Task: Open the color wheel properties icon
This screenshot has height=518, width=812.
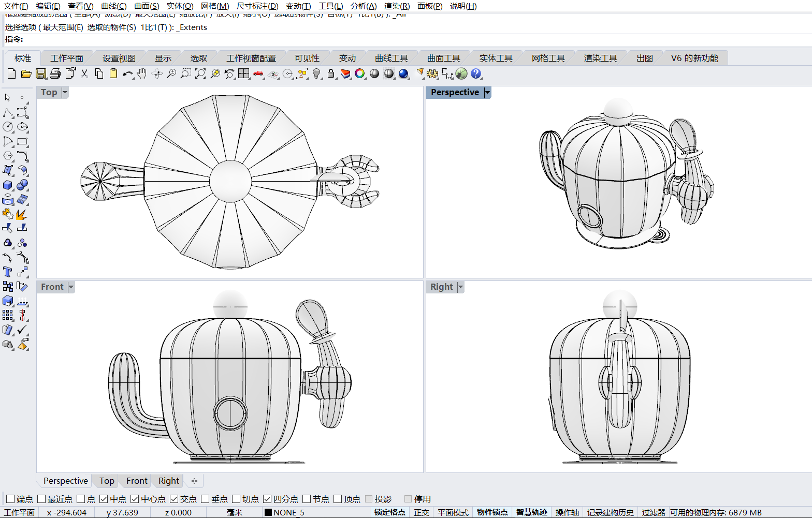Action: (360, 74)
